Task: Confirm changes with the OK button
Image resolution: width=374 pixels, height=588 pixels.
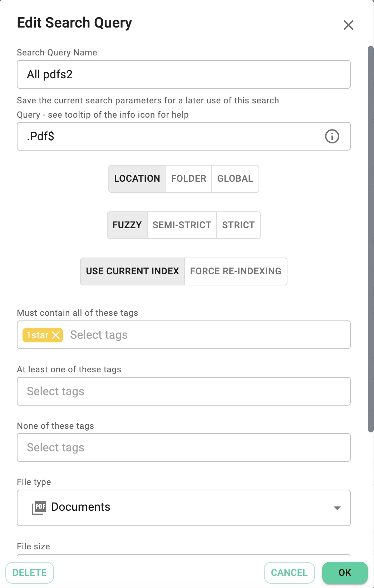Action: coord(345,573)
